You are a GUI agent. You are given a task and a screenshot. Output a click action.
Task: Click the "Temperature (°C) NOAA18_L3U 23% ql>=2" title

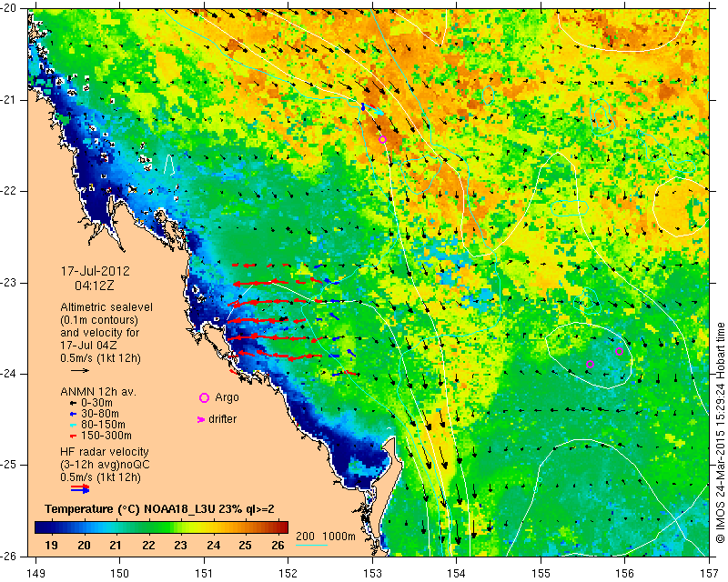click(x=159, y=509)
